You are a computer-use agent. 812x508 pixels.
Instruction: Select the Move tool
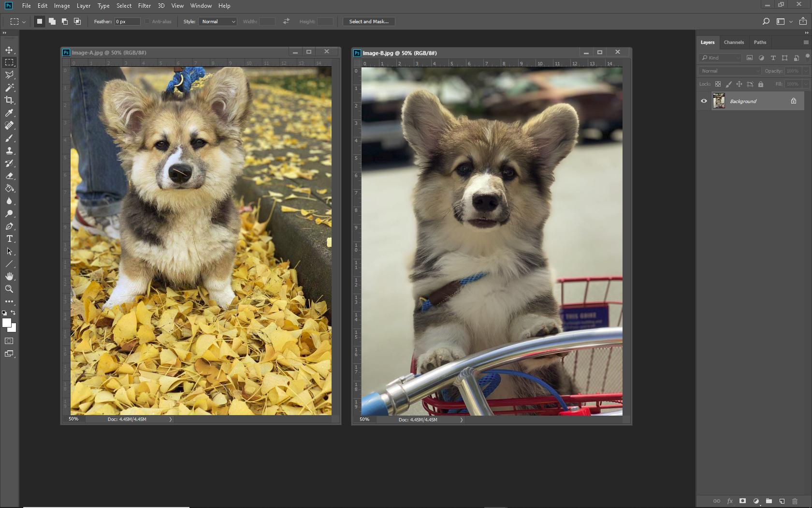click(9, 50)
